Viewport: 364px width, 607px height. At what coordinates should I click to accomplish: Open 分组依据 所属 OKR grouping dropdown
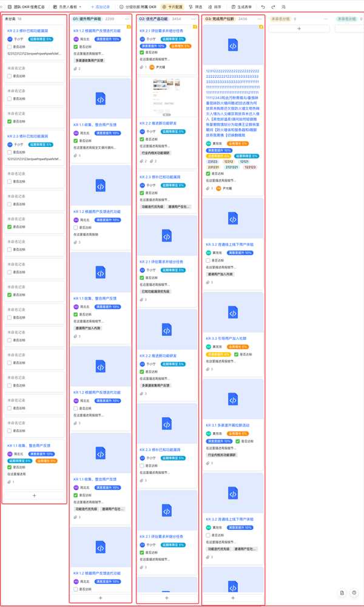pos(138,7)
